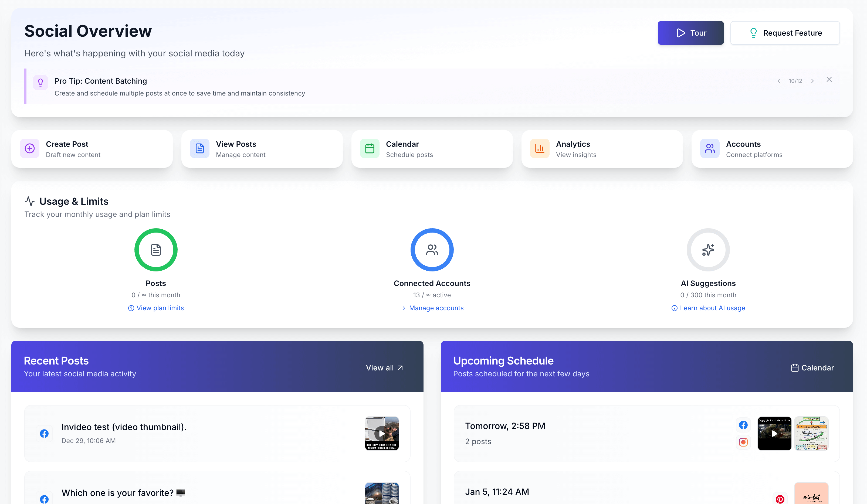This screenshot has width=867, height=504.
Task: Click the AI Suggestions sparkle circle
Action: point(708,250)
